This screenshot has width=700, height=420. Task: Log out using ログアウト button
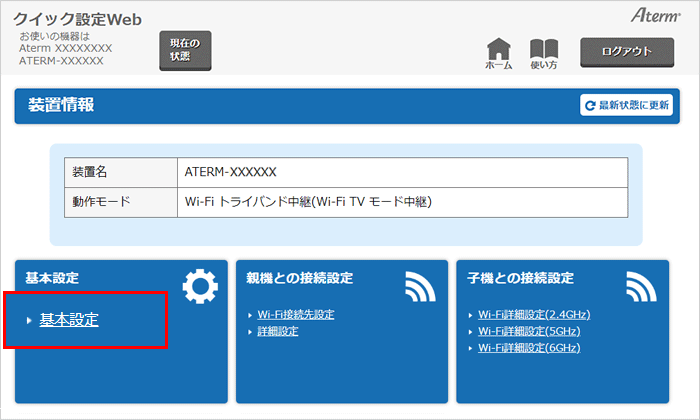pos(627,51)
